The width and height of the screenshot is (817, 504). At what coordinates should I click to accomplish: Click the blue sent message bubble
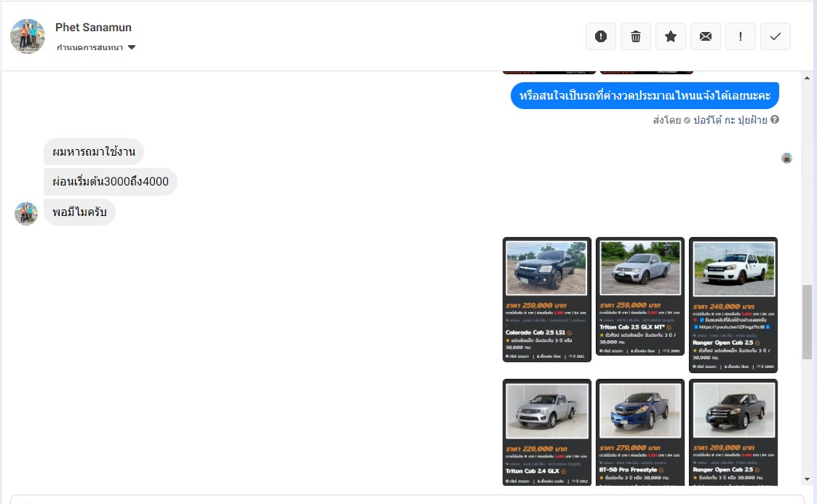click(645, 96)
